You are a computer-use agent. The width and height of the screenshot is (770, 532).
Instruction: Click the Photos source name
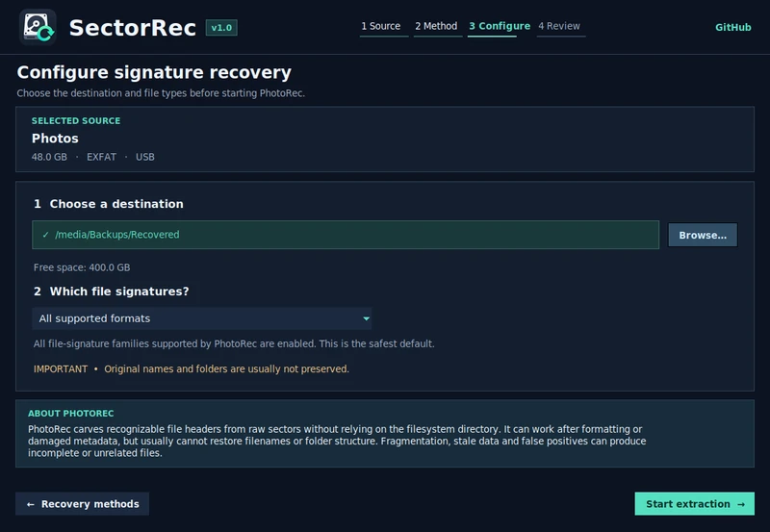[x=55, y=139]
